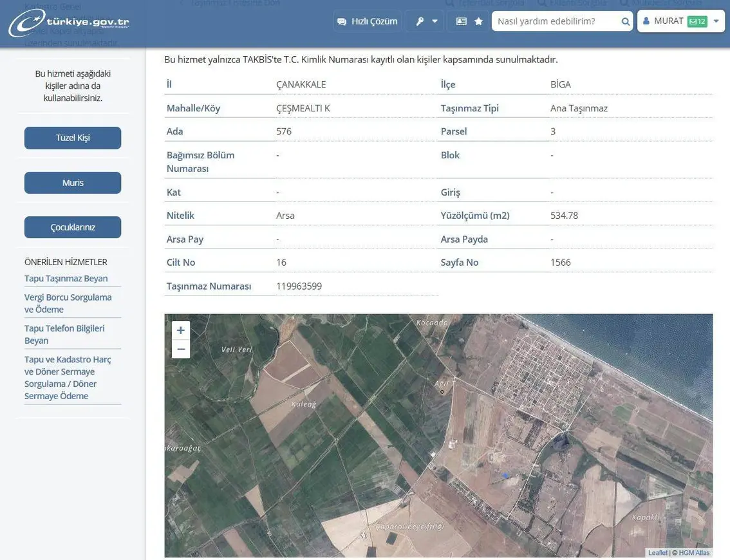Open favorites star icon
The image size is (730, 560).
click(478, 21)
